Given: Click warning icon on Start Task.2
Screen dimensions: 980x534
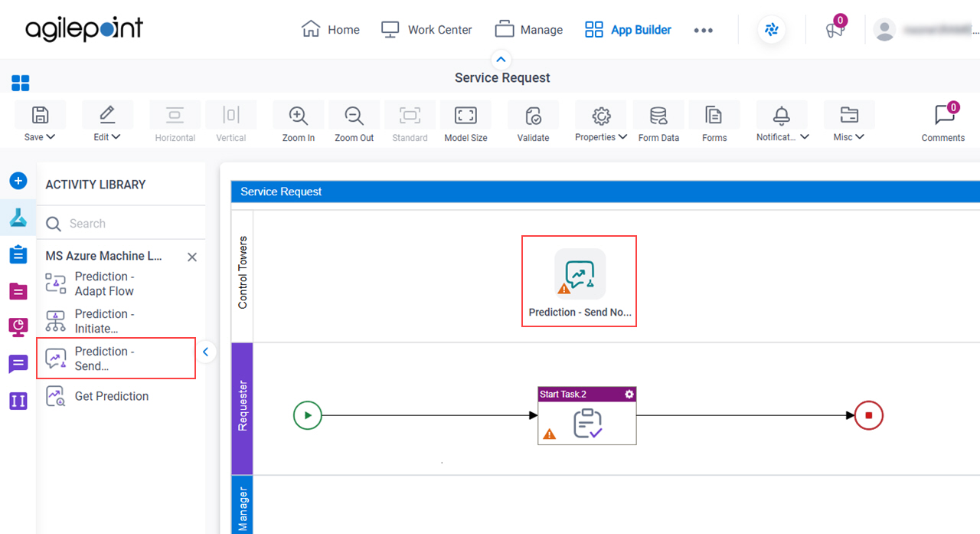Looking at the screenshot, I should click(549, 434).
